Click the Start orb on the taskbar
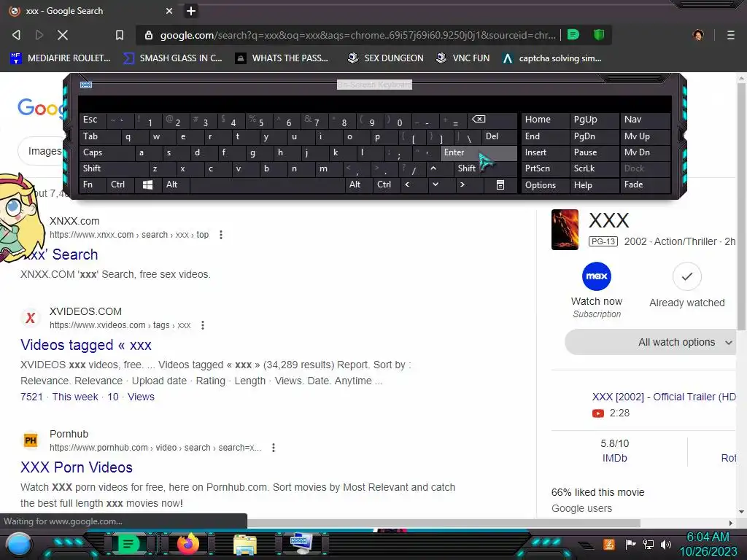Image resolution: width=747 pixels, height=560 pixels. pyautogui.click(x=19, y=544)
